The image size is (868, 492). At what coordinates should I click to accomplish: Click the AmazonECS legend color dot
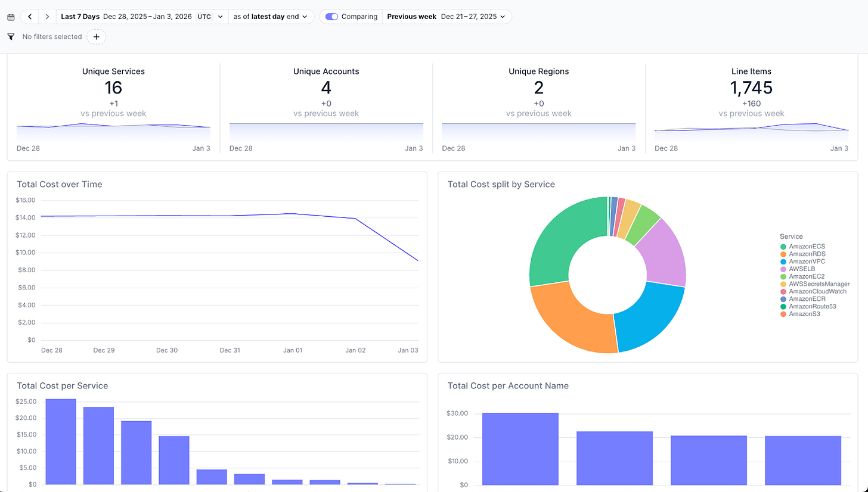[x=783, y=247]
